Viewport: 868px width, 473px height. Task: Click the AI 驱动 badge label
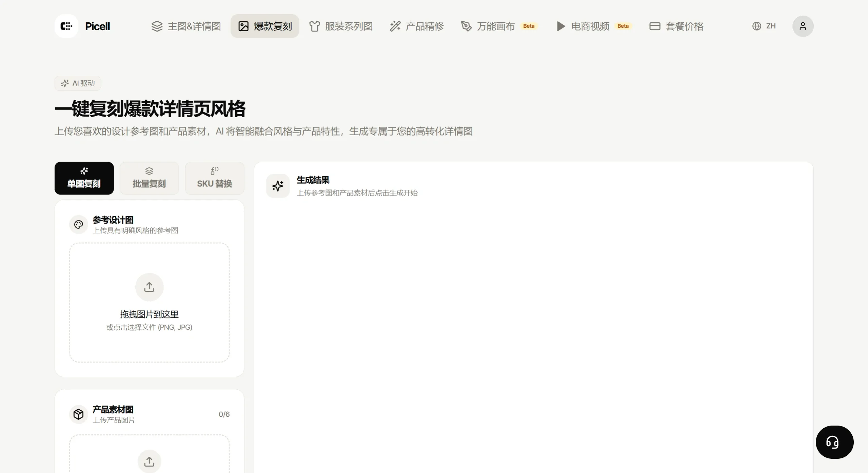coord(83,83)
